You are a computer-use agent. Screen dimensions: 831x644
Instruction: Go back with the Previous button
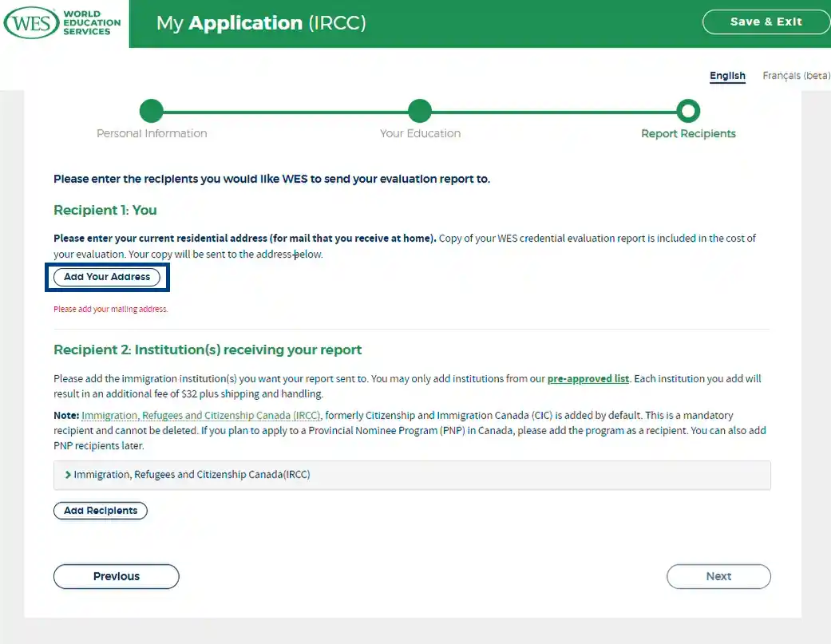pyautogui.click(x=116, y=576)
